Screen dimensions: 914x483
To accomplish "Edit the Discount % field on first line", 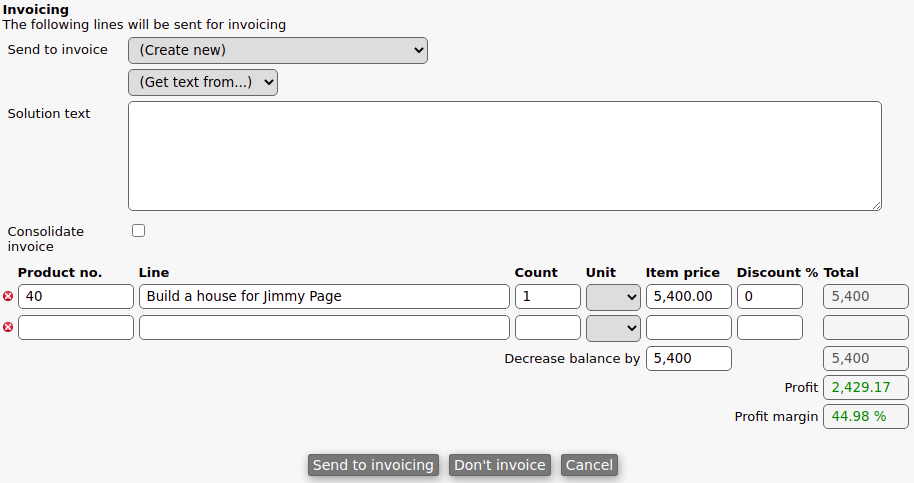I will coord(769,296).
